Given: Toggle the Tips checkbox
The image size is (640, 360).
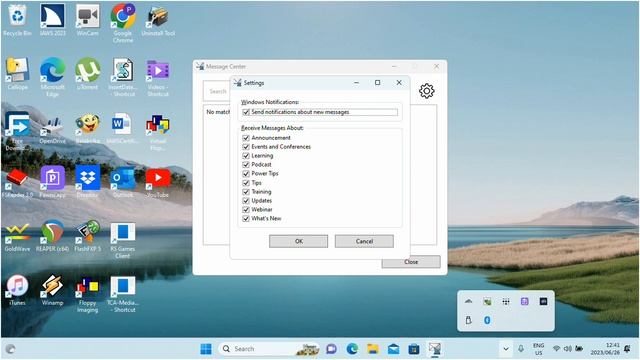Looking at the screenshot, I should point(246,183).
